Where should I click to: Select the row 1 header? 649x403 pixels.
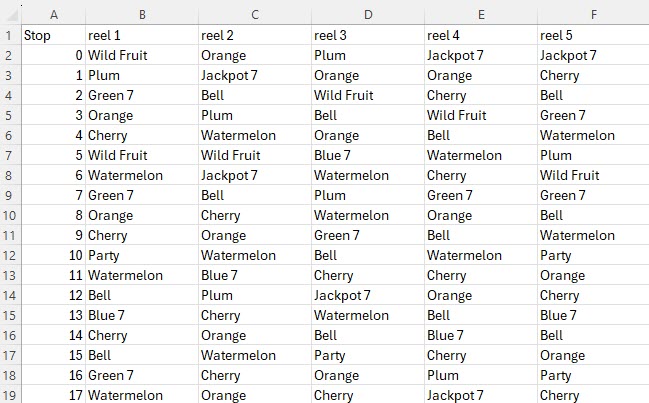click(10, 35)
